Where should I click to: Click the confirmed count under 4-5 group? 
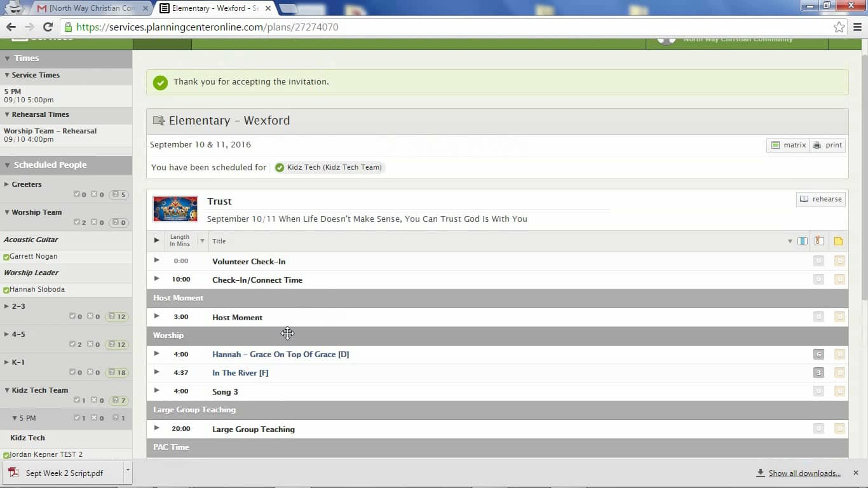76,344
